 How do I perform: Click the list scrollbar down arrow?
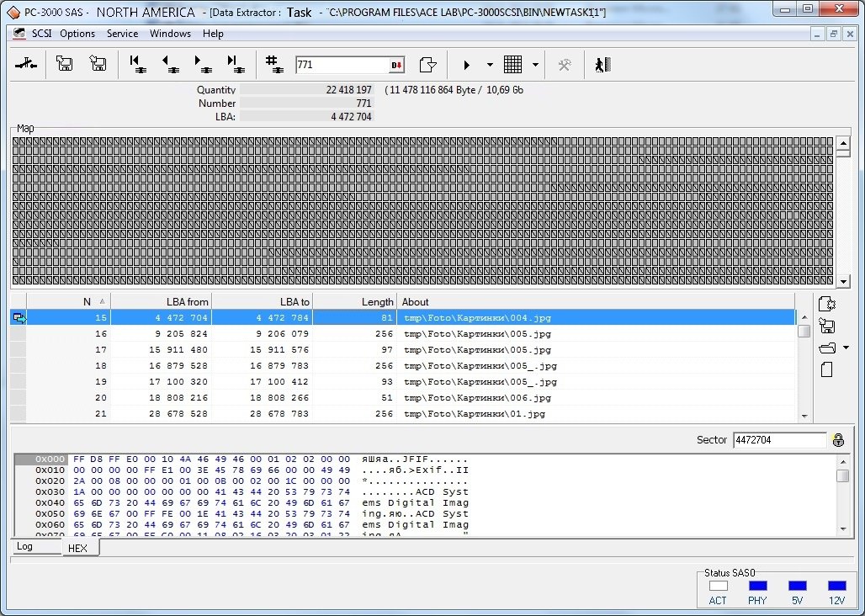click(804, 417)
